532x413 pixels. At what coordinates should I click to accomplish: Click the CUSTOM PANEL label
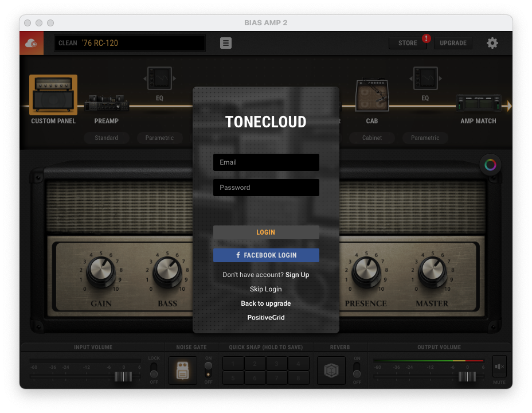(53, 121)
